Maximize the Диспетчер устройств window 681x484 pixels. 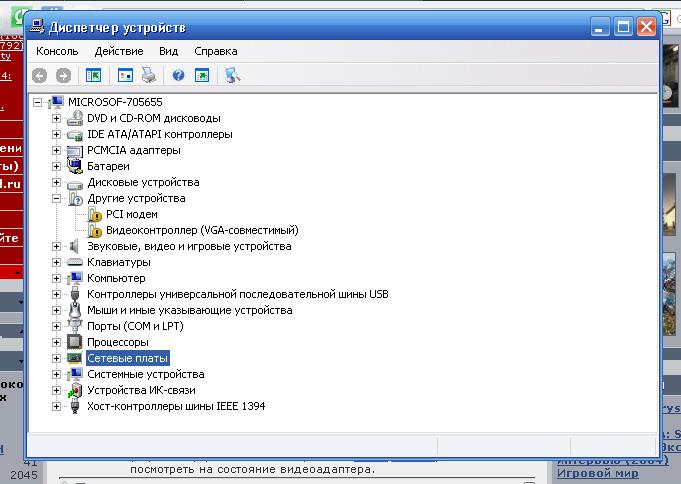(623, 27)
